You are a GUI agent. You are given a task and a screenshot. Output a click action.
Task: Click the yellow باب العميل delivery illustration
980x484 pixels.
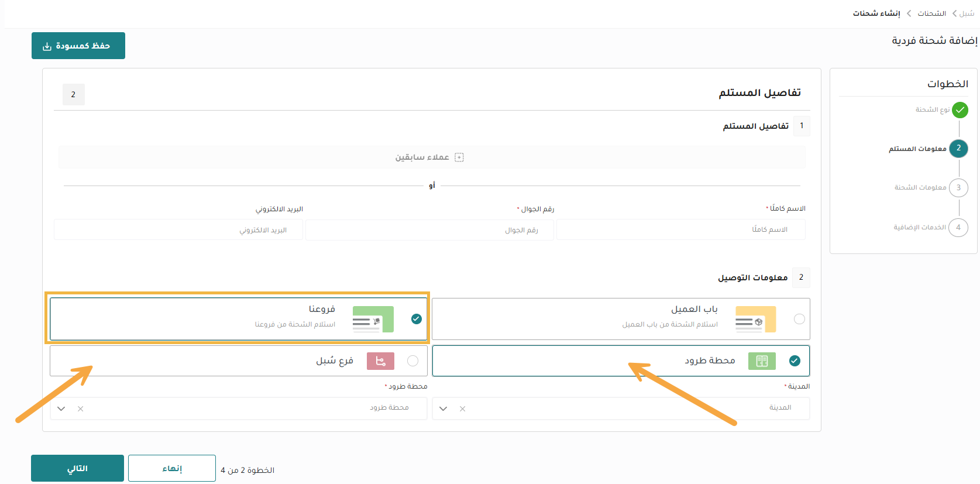755,319
